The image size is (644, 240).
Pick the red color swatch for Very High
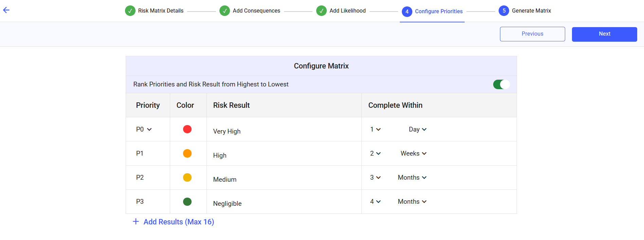[x=187, y=129]
